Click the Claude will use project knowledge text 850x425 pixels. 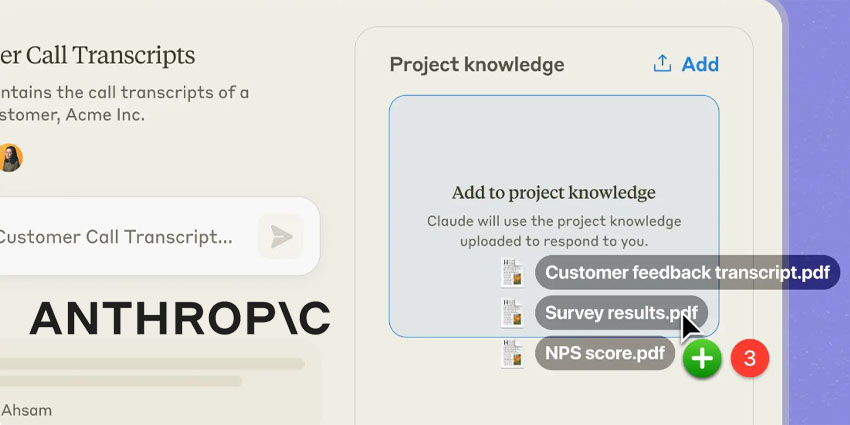[x=554, y=231]
